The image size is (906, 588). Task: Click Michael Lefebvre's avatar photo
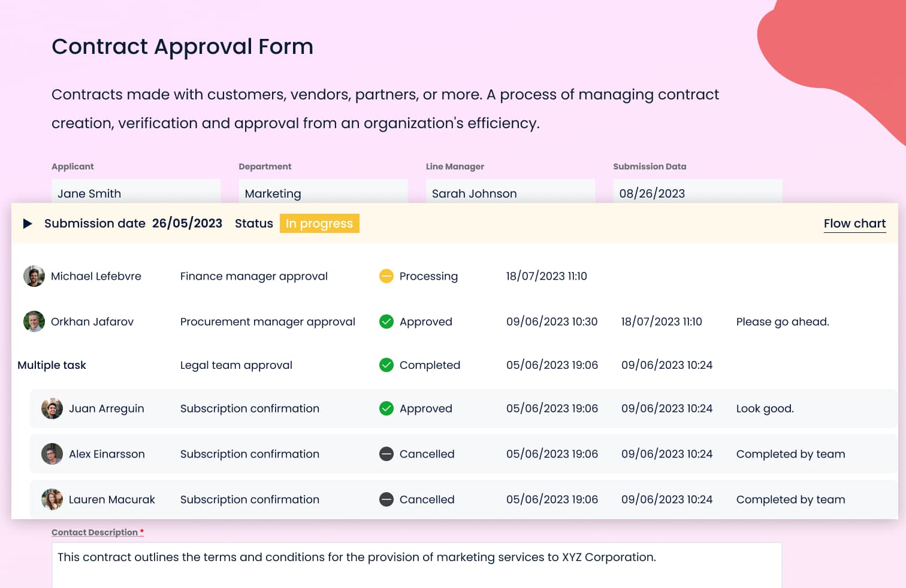point(34,276)
